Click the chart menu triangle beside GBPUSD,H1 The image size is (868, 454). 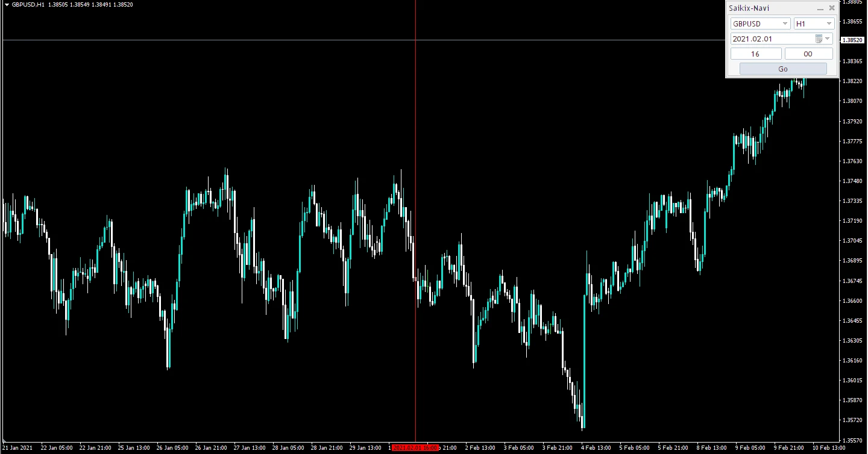[x=6, y=5]
